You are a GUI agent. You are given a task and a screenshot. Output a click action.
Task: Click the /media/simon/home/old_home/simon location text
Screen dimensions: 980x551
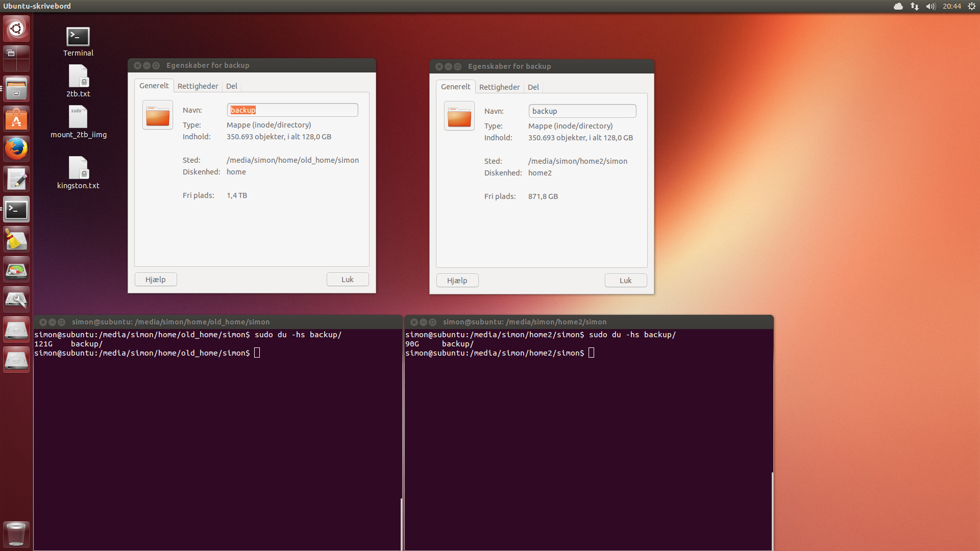tap(293, 160)
